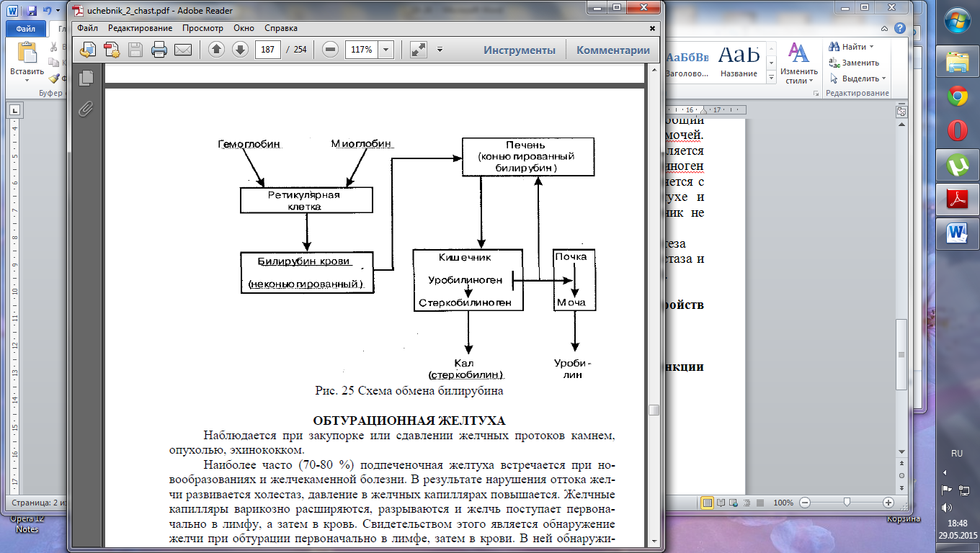Click Word's undo arrow in quick access toolbar
Viewport: 980px width, 553px height.
coord(47,11)
